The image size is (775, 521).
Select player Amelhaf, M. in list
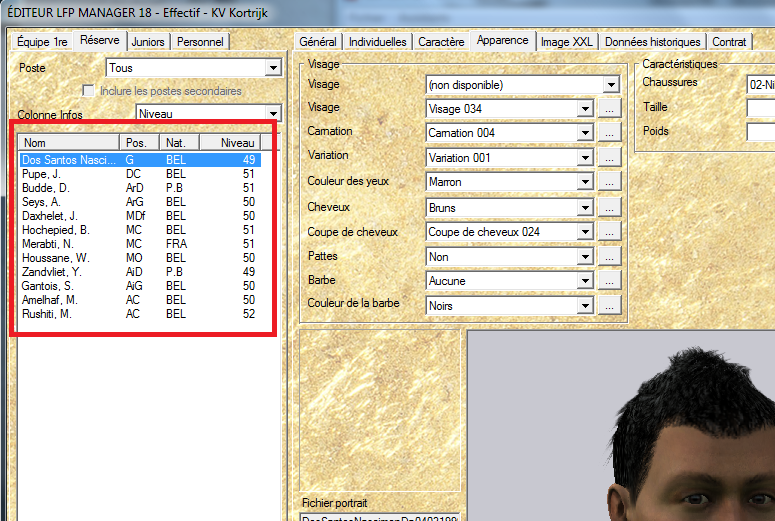point(140,300)
